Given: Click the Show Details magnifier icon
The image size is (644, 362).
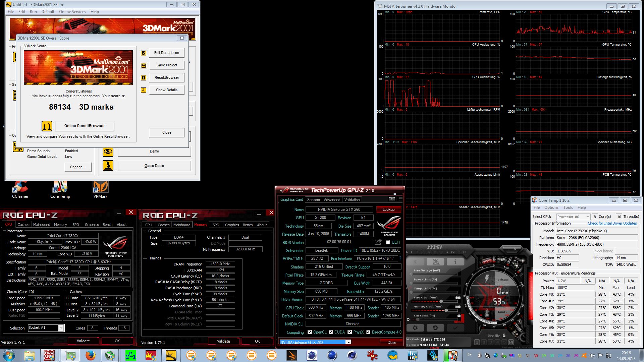Looking at the screenshot, I should [x=144, y=90].
